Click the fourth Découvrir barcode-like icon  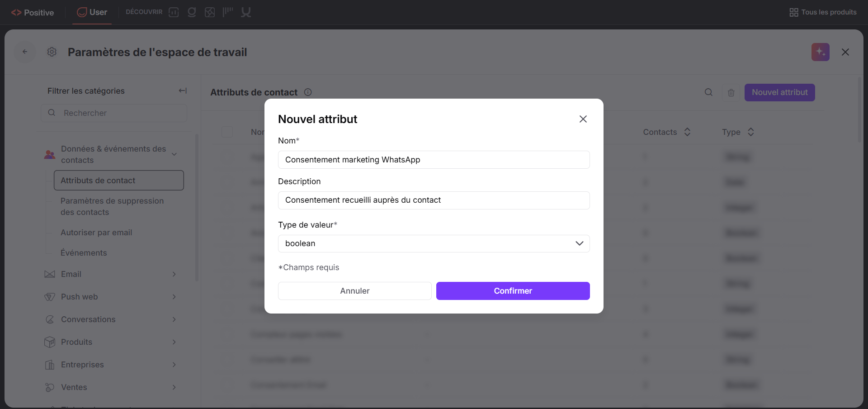click(x=228, y=12)
